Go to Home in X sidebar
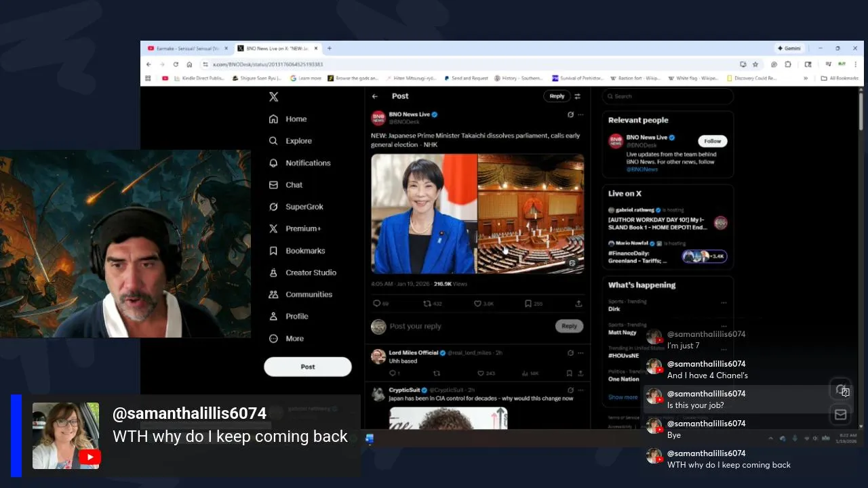This screenshot has width=868, height=488. (288, 119)
